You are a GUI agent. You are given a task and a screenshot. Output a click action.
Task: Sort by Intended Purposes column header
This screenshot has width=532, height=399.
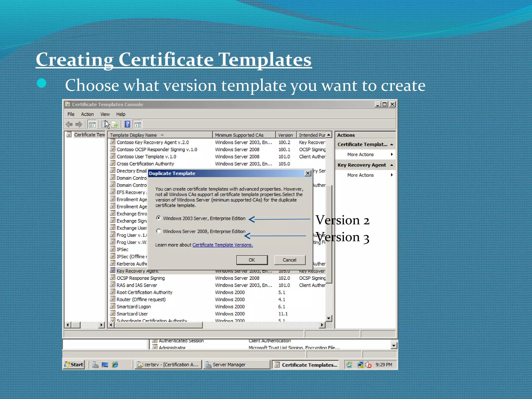click(x=311, y=135)
